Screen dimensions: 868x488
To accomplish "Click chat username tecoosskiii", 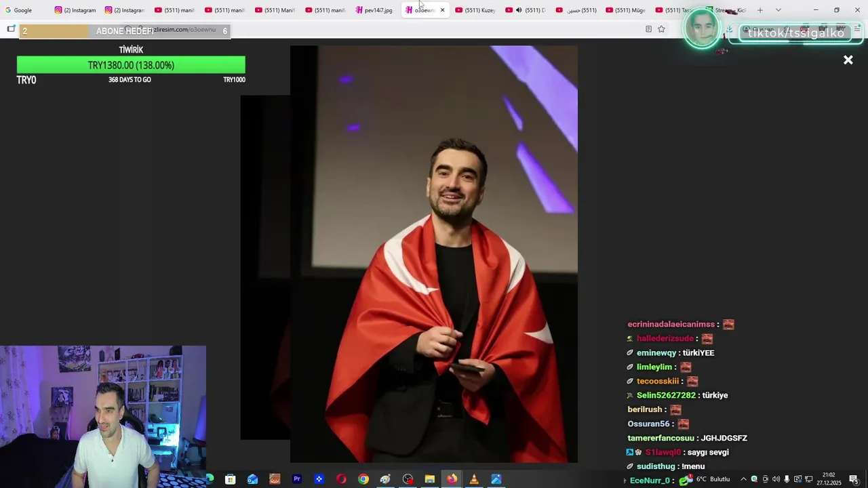I will pyautogui.click(x=658, y=382).
